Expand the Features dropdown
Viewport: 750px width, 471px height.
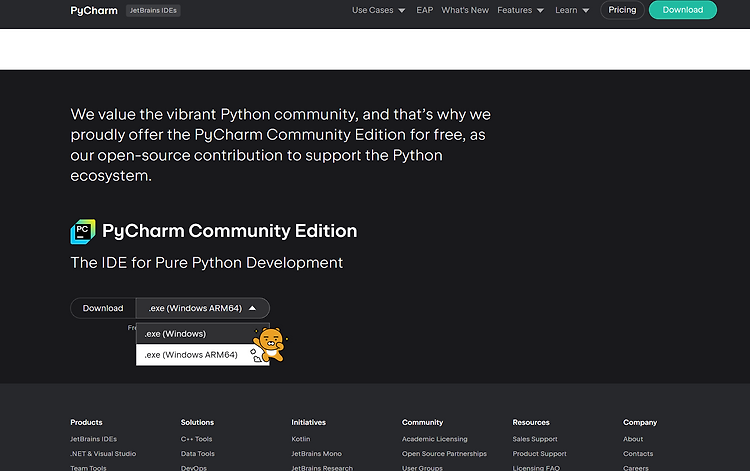(520, 10)
